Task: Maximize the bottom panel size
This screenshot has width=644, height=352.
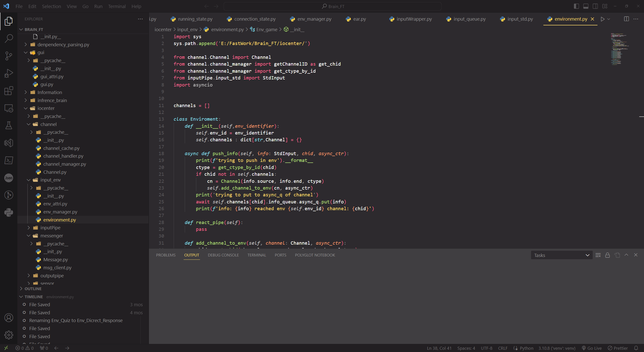Action: [626, 255]
